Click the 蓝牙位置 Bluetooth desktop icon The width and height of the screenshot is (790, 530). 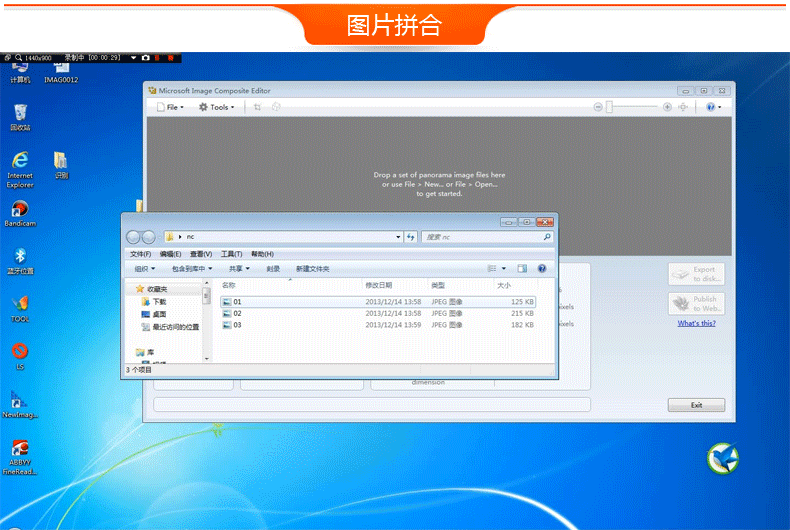(x=20, y=261)
